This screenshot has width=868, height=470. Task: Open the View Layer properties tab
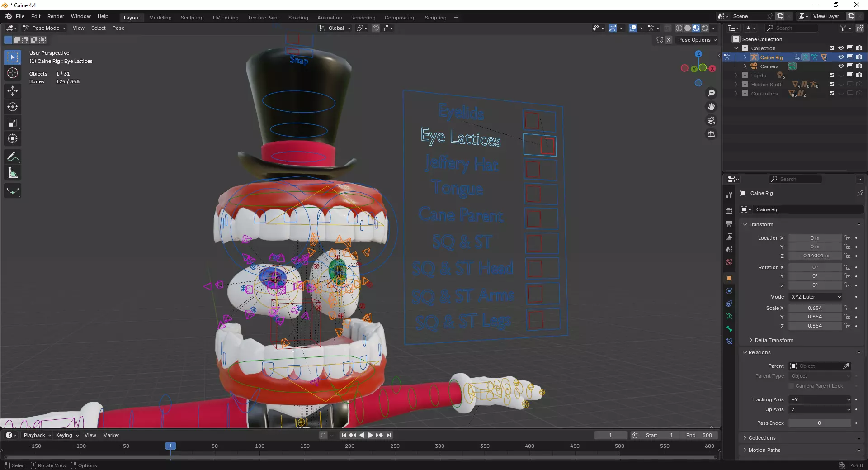point(729,237)
